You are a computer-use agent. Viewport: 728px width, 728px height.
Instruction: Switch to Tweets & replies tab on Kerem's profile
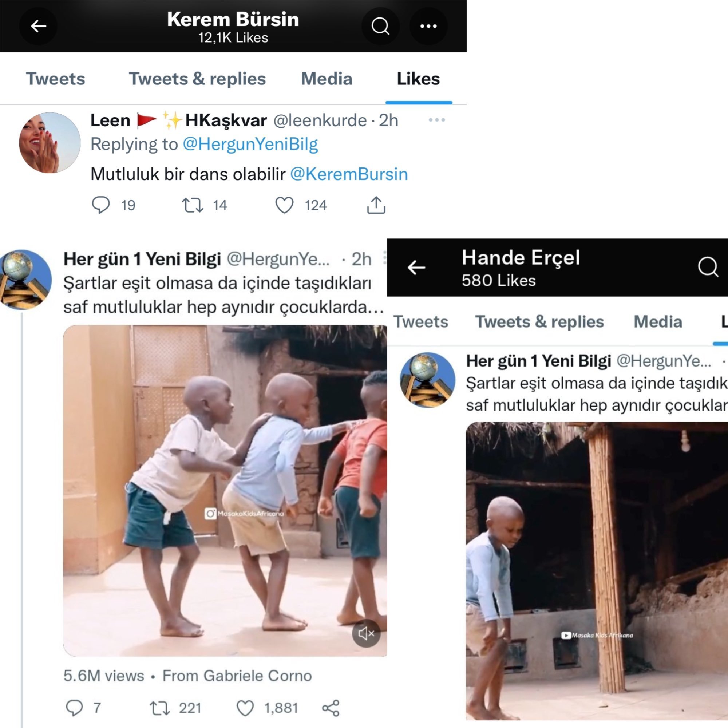[197, 79]
